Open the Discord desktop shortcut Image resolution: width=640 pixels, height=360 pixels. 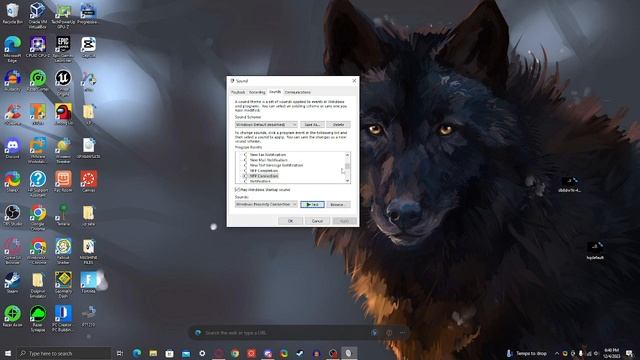[x=12, y=148]
